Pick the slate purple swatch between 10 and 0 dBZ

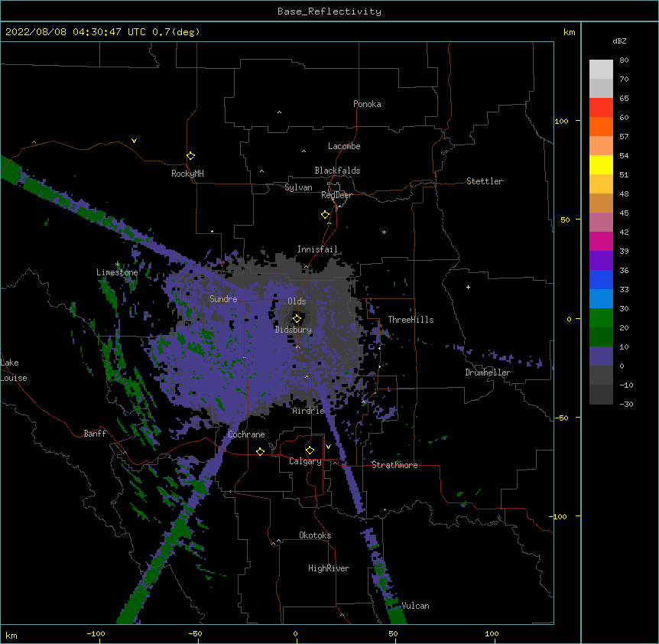(601, 356)
